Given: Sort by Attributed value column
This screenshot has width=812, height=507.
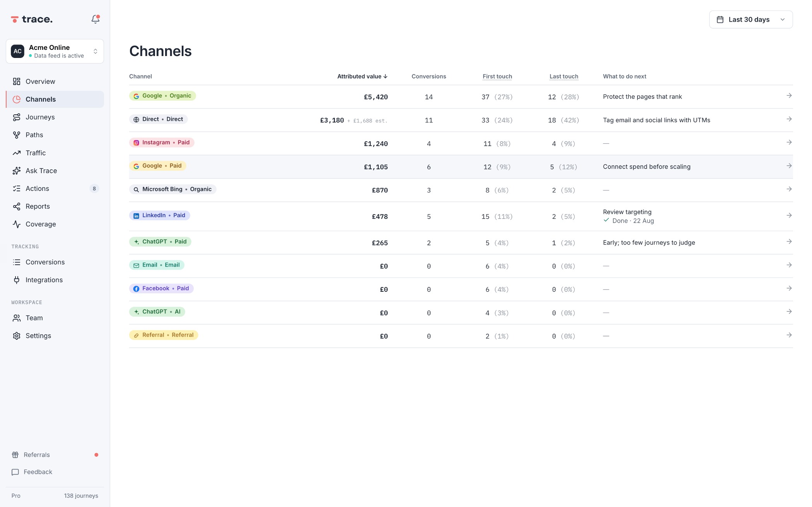Looking at the screenshot, I should pos(362,77).
